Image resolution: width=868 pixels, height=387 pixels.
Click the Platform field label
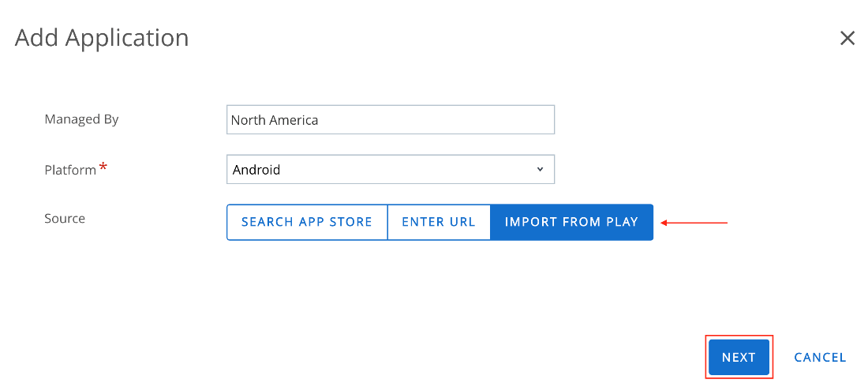coord(70,170)
